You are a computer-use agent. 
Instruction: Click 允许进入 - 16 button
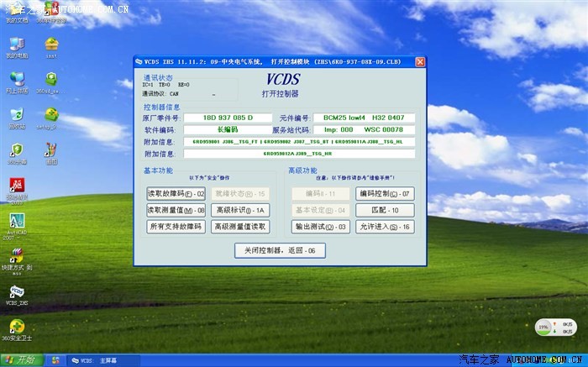384,227
